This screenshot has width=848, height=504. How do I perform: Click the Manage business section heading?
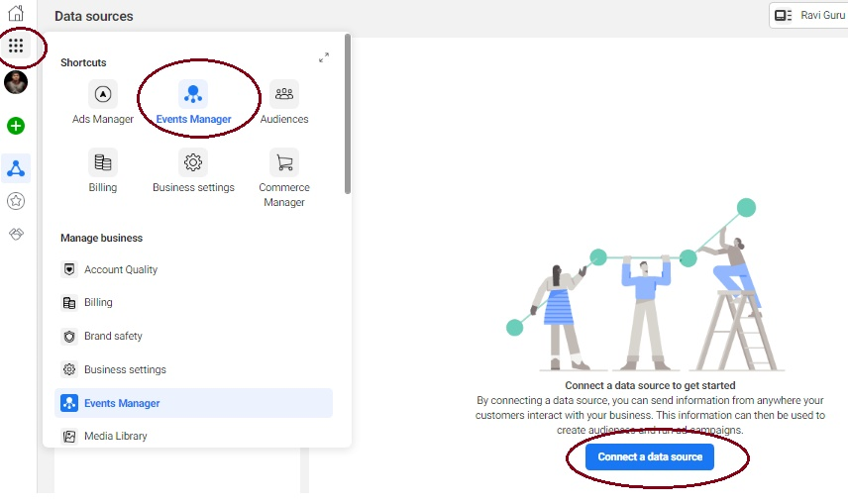(x=102, y=238)
